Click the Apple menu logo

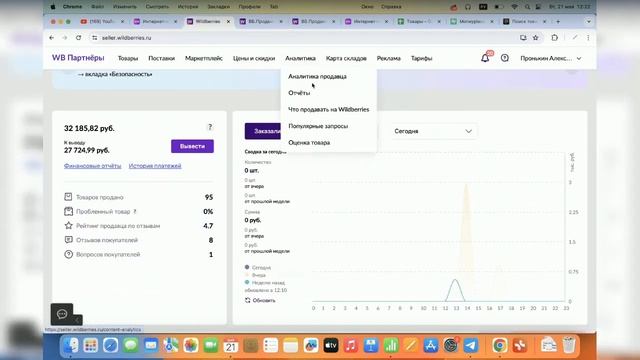point(53,7)
